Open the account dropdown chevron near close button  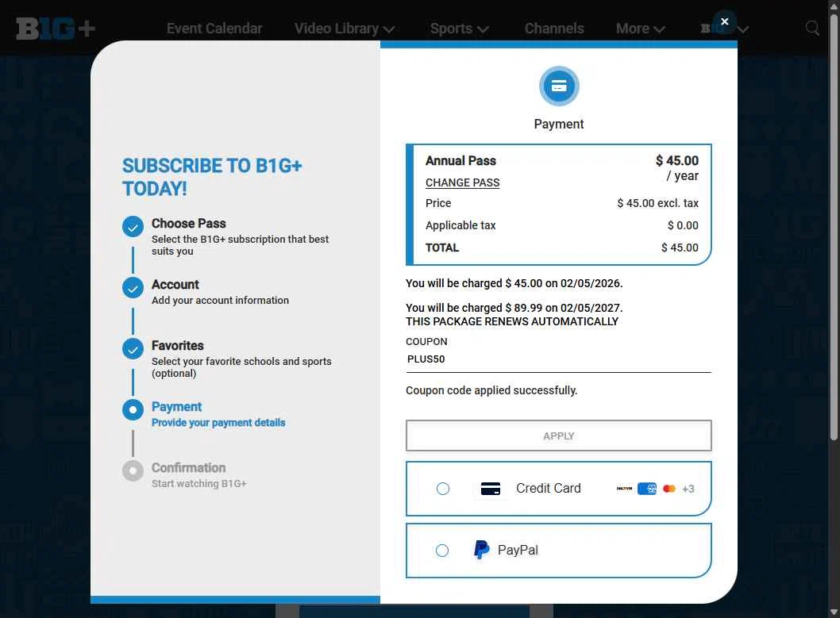tap(742, 29)
